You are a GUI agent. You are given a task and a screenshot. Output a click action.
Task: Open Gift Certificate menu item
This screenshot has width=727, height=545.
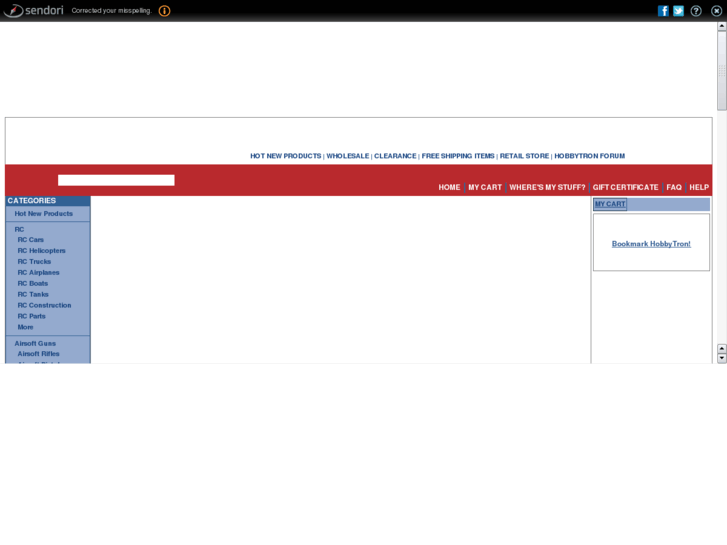[x=625, y=187]
